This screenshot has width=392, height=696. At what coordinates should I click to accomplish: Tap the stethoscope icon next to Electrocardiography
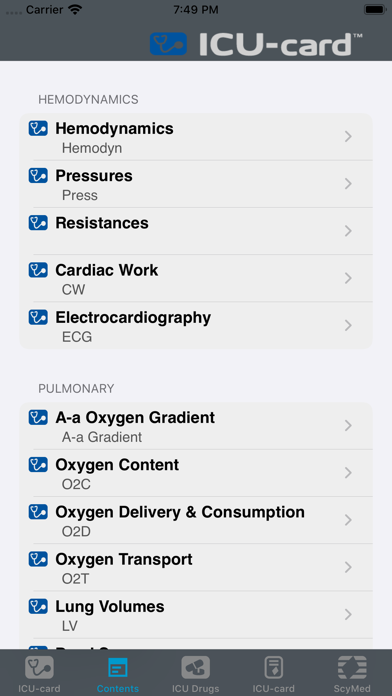tap(38, 317)
